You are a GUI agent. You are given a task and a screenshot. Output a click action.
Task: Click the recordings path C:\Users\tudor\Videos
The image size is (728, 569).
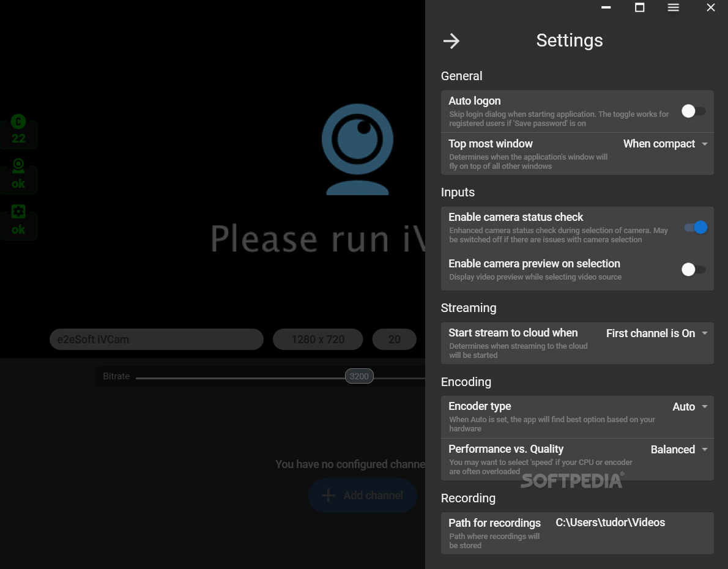point(610,523)
